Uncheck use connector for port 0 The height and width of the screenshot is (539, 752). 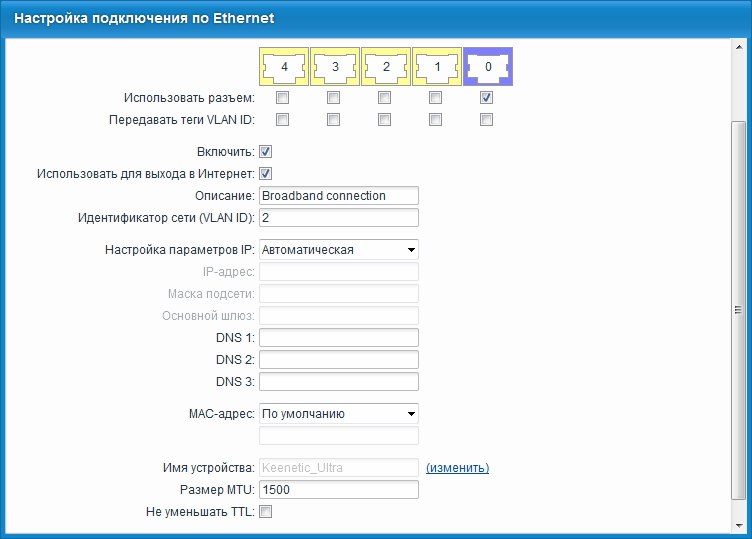pos(486,98)
